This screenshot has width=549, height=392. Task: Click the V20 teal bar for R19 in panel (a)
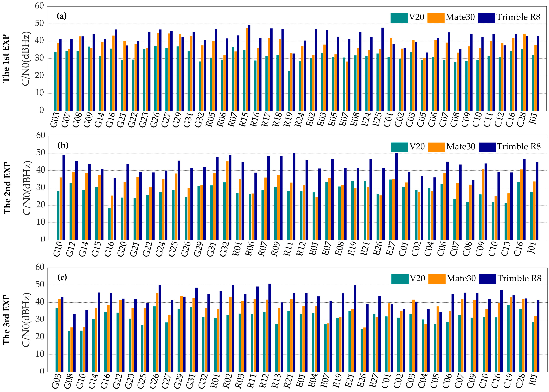pos(289,91)
